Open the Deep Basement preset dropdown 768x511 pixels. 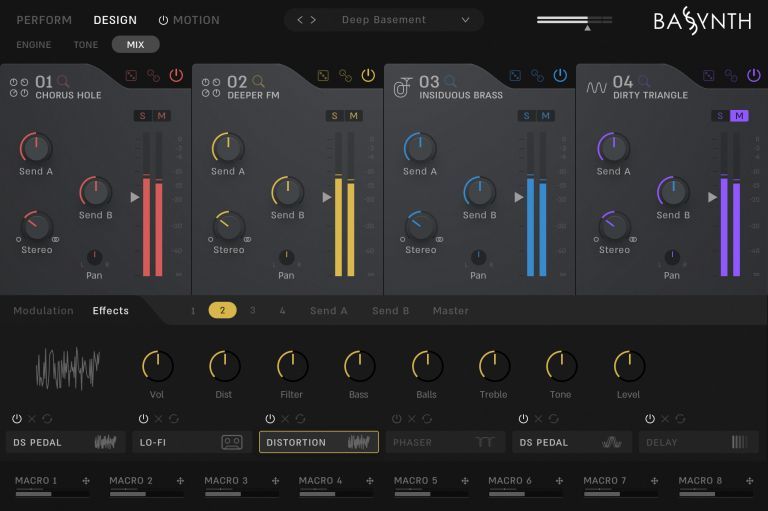tap(465, 20)
